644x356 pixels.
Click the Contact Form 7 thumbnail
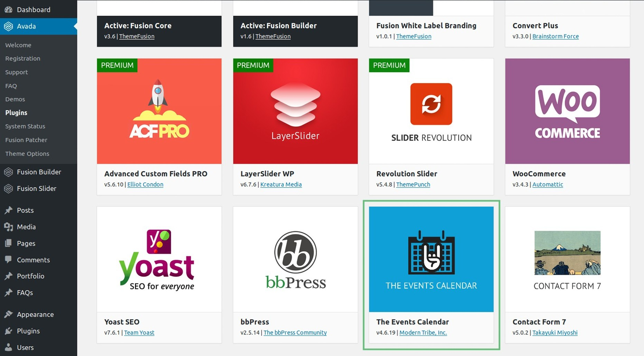pos(567,259)
